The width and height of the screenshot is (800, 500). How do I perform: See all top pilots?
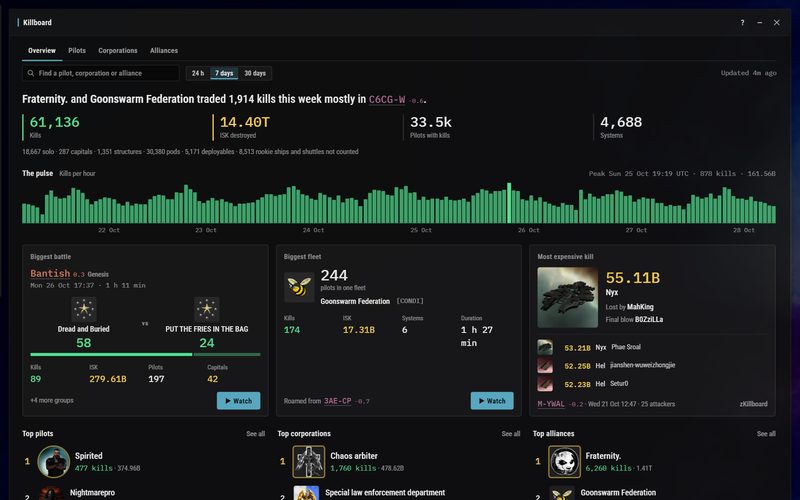pos(256,434)
